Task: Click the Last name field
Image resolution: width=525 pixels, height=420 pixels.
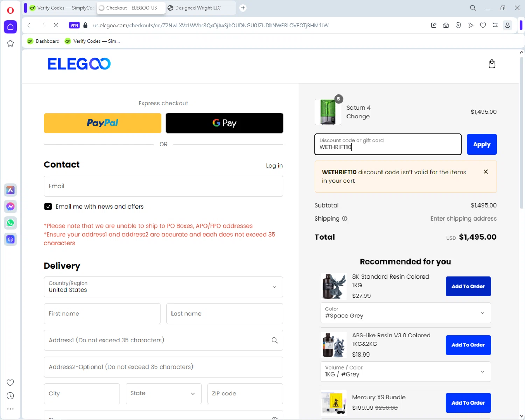Action: point(225,314)
